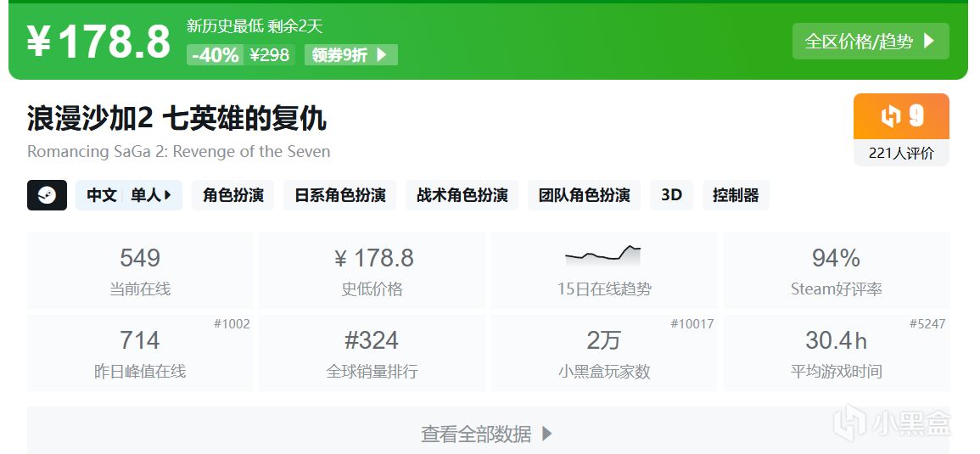Open the 15日在线趋势 trend chart
980x454 pixels.
coord(604,270)
